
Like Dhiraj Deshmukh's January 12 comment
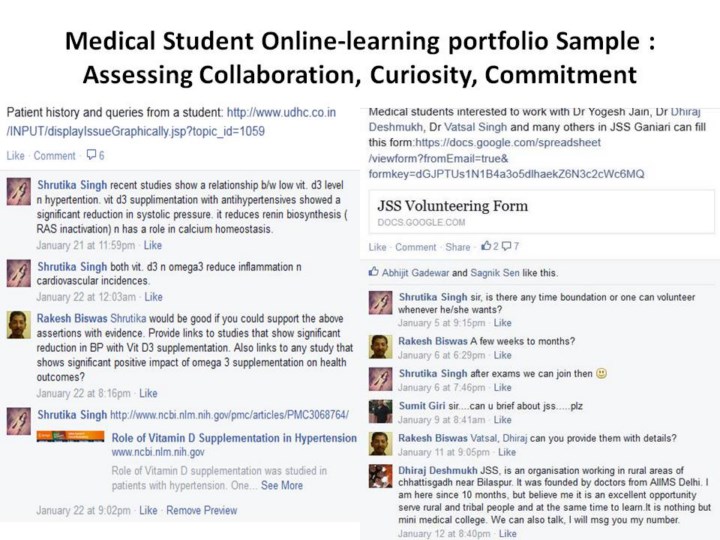(508, 534)
